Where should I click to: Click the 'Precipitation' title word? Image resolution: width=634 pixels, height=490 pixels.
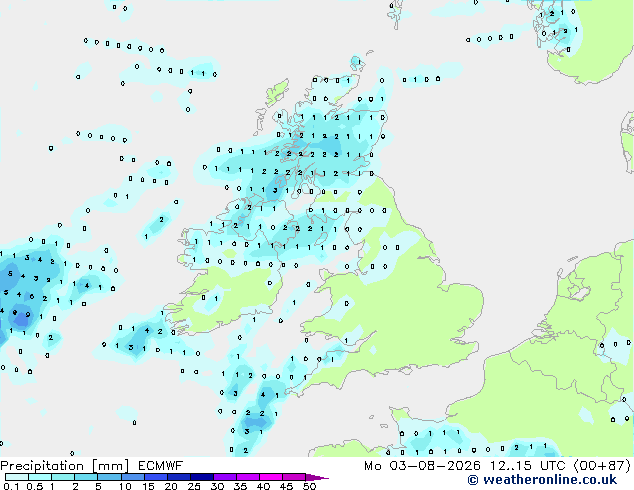tap(42, 466)
